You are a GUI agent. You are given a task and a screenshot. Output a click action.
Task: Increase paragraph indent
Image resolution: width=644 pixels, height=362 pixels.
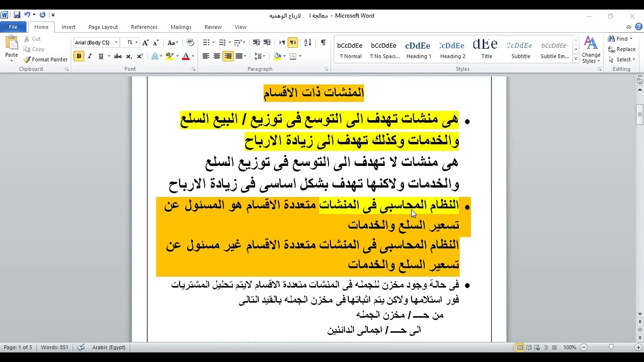pos(267,43)
